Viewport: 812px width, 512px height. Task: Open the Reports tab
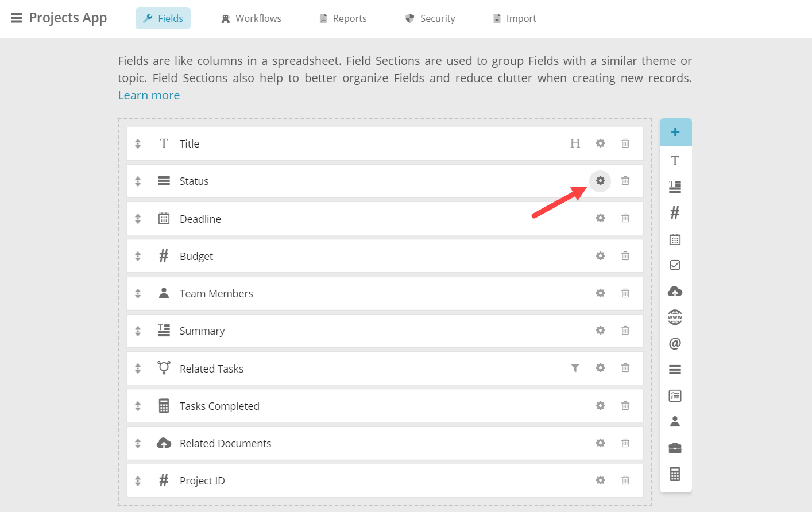[343, 18]
